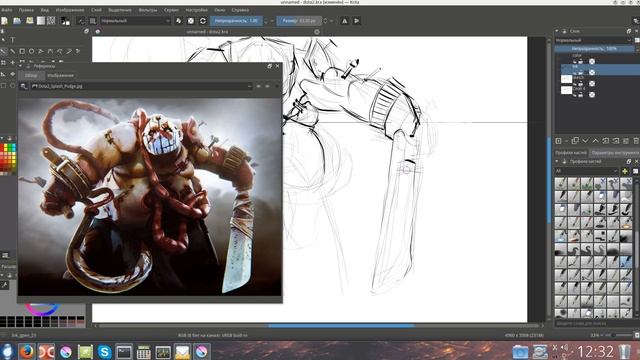The image size is (640, 360).
Task: Open the Изображение menu
Action: point(70,10)
